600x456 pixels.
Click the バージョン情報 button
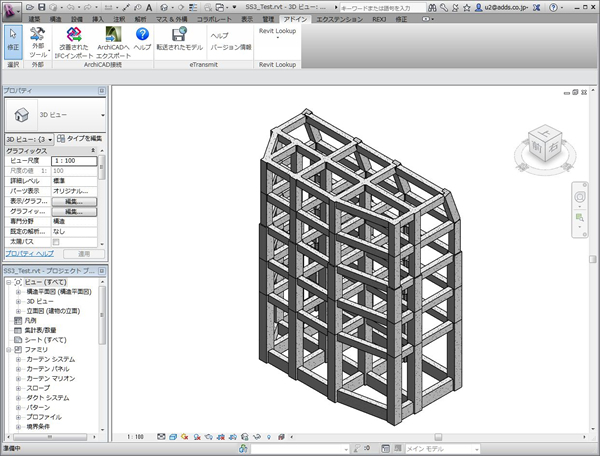(231, 47)
